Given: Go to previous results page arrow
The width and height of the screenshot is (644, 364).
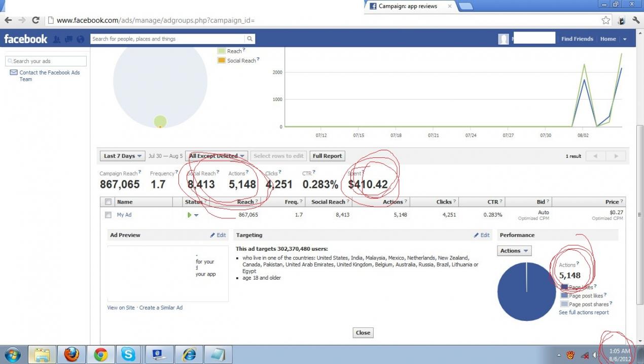Looking at the screenshot, I should [x=596, y=156].
